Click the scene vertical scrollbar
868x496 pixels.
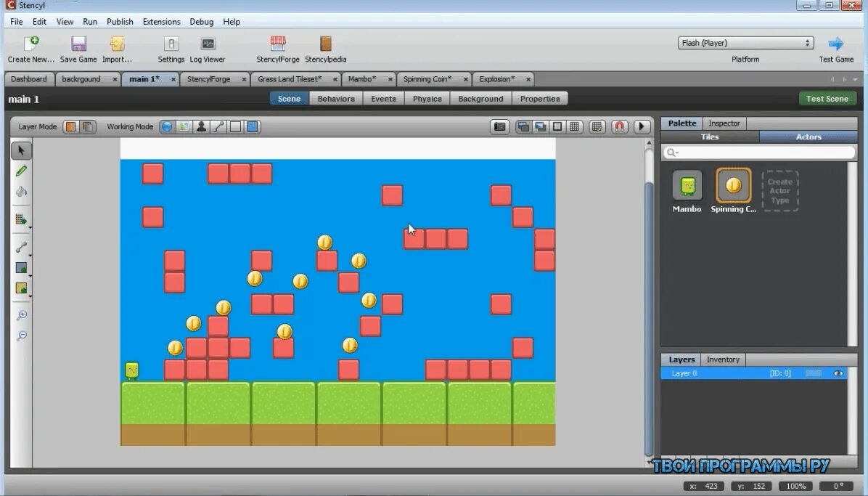coord(650,319)
